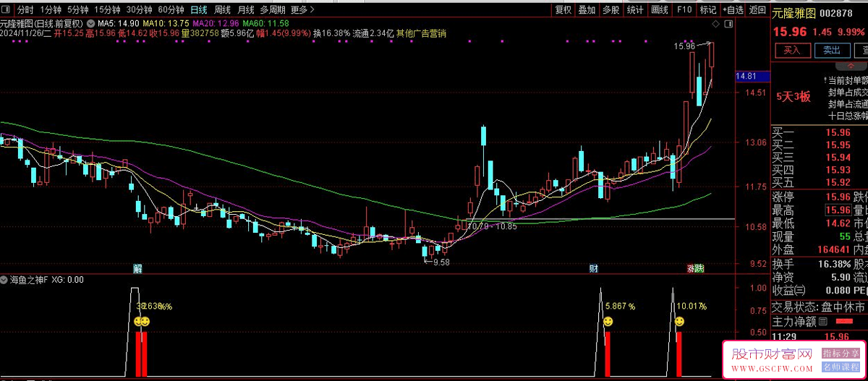Select the 15分钟 period tab
The width and height of the screenshot is (868, 381).
(x=107, y=10)
